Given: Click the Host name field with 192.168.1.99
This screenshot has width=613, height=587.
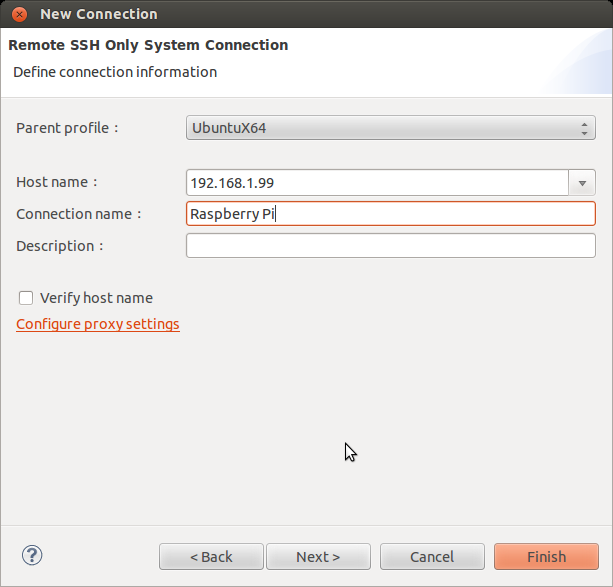Looking at the screenshot, I should [377, 183].
